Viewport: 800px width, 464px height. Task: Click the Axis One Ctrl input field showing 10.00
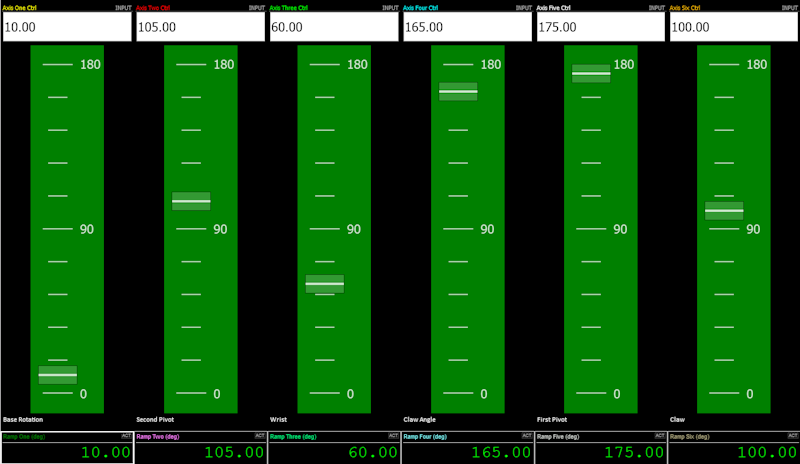click(x=67, y=27)
